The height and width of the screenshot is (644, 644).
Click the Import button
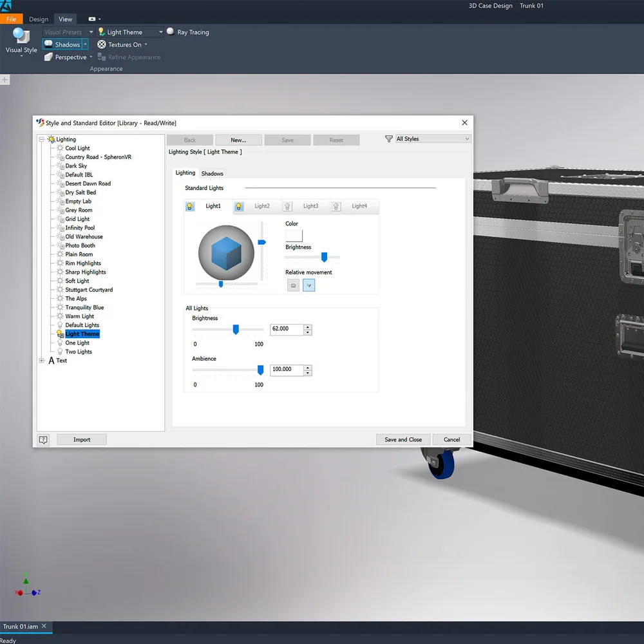[82, 440]
